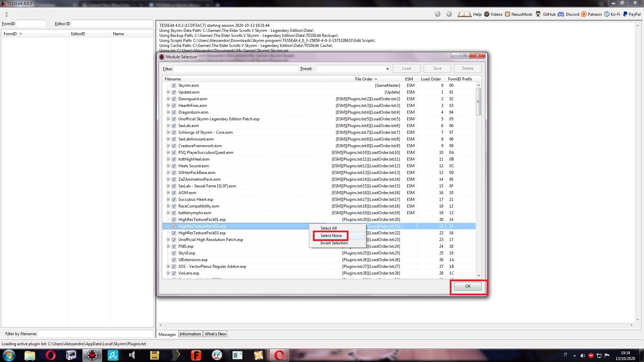Open the PayPal toolbar icon
Image resolution: width=644 pixels, height=362 pixels.
[x=625, y=14]
